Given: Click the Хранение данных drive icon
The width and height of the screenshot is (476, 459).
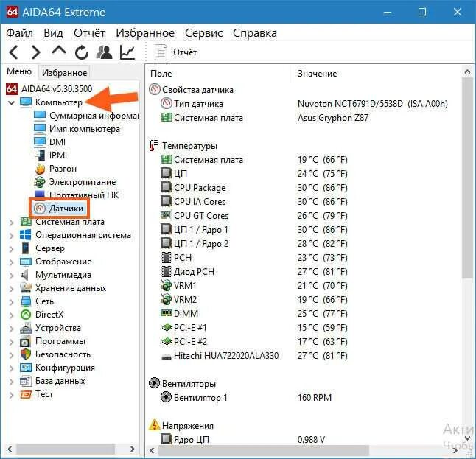Looking at the screenshot, I should click(x=26, y=288).
